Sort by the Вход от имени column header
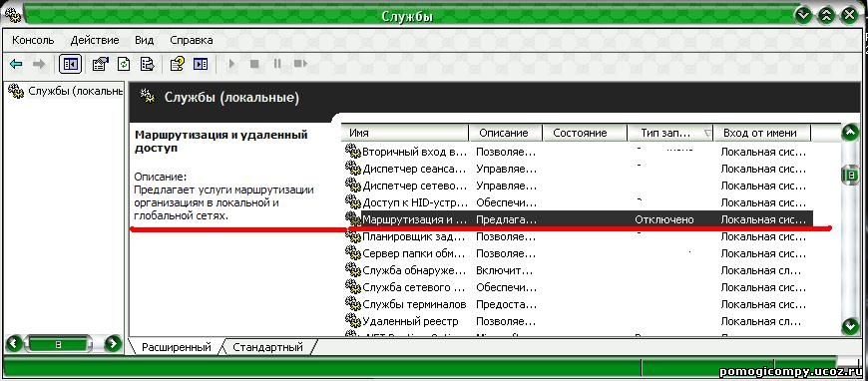This screenshot has width=868, height=381. pyautogui.click(x=762, y=133)
